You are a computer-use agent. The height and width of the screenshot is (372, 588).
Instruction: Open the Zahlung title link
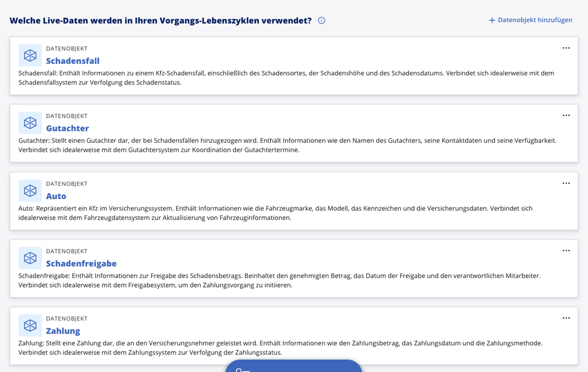coord(63,331)
